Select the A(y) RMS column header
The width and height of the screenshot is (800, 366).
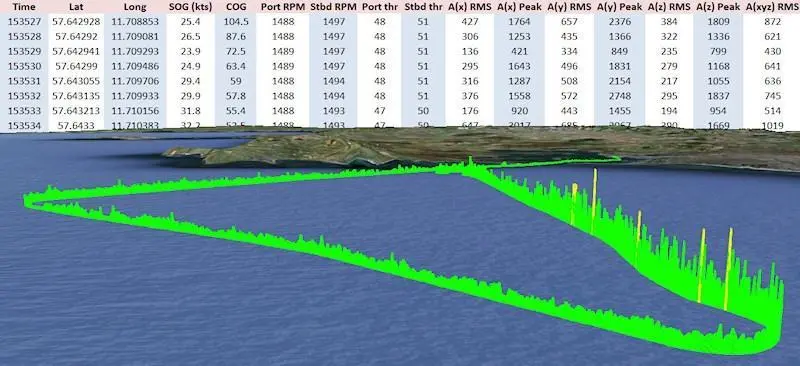coord(569,7)
